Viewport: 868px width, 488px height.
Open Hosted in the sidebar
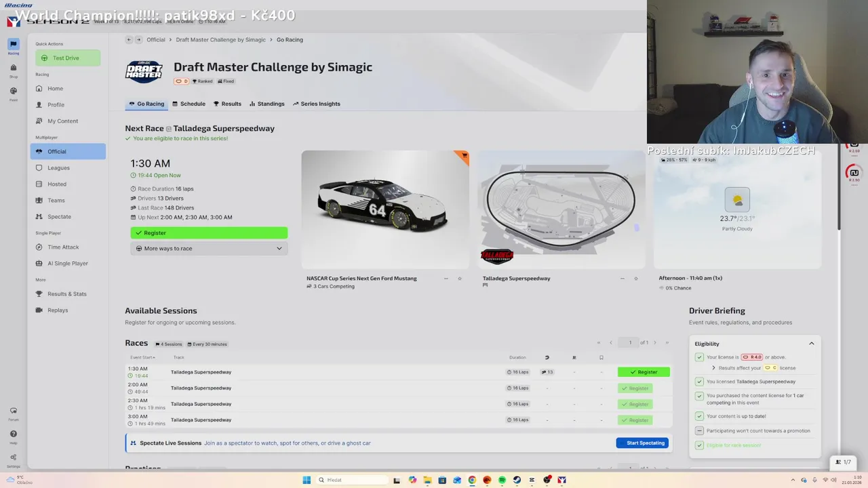[68, 184]
